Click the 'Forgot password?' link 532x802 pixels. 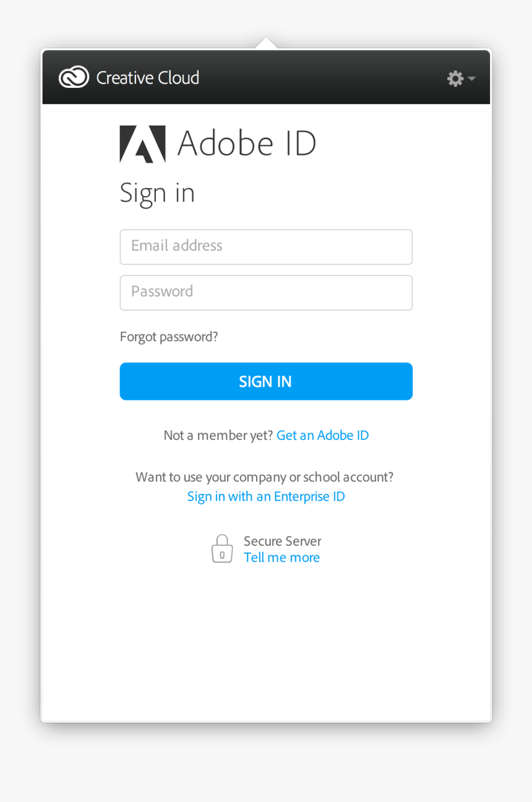click(169, 337)
